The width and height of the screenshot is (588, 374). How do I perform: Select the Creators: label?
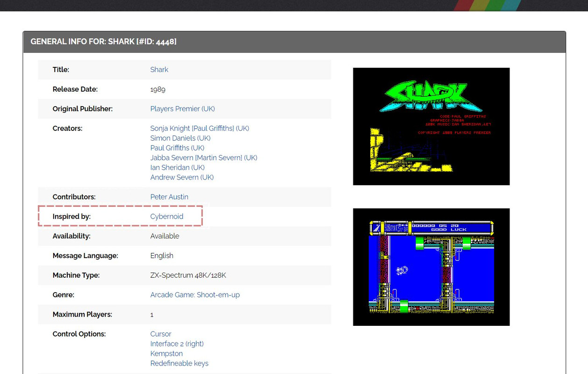(x=67, y=129)
